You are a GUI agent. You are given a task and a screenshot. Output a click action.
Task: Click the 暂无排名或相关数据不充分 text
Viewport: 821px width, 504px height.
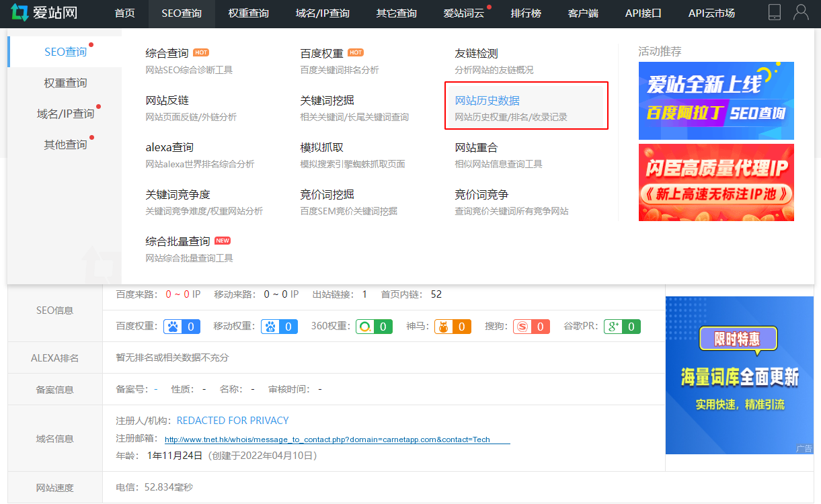pyautogui.click(x=172, y=358)
